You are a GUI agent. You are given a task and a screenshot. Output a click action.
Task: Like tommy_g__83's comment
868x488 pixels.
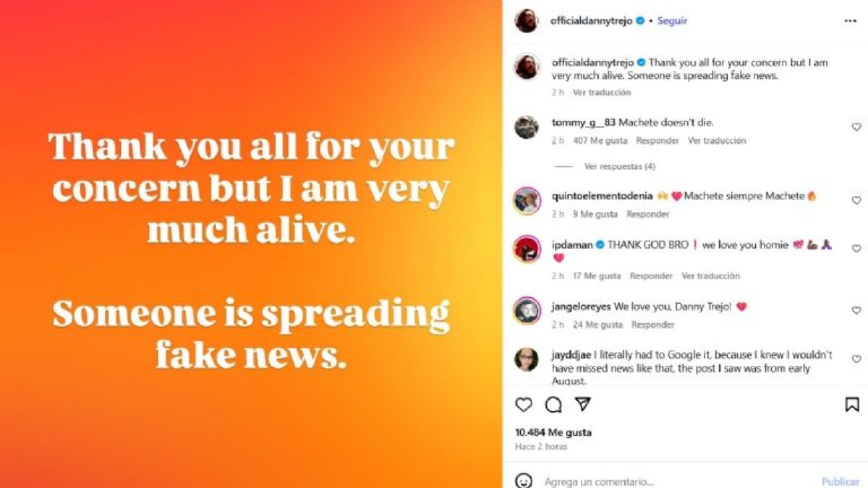(856, 127)
